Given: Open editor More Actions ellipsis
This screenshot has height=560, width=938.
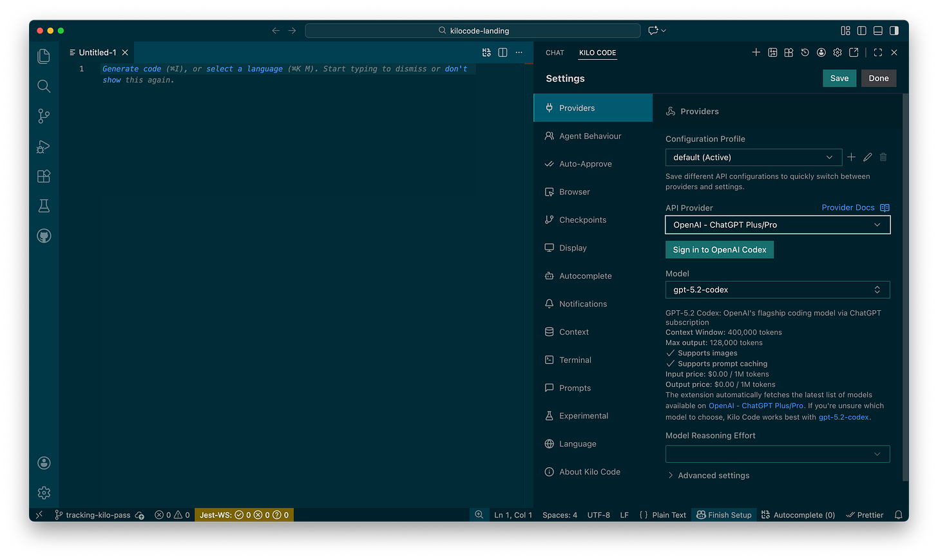Looking at the screenshot, I should [519, 52].
